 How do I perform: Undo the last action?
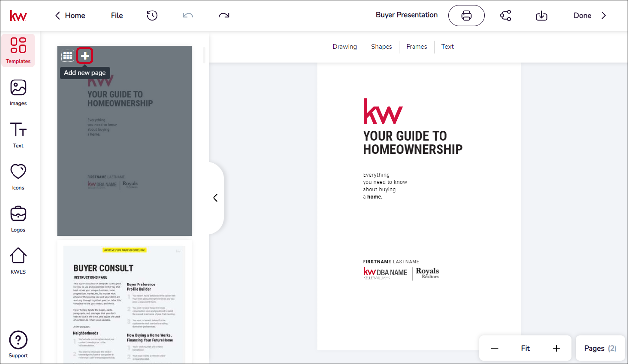[188, 15]
